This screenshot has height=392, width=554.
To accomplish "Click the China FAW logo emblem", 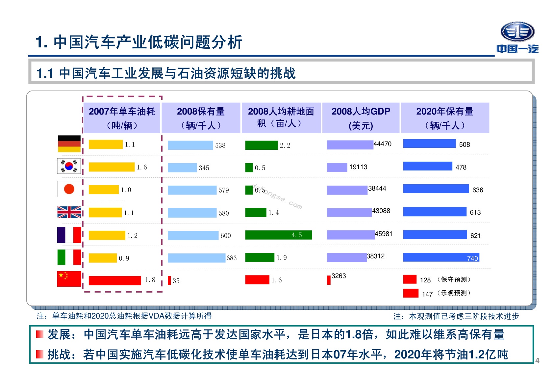I will (x=517, y=32).
